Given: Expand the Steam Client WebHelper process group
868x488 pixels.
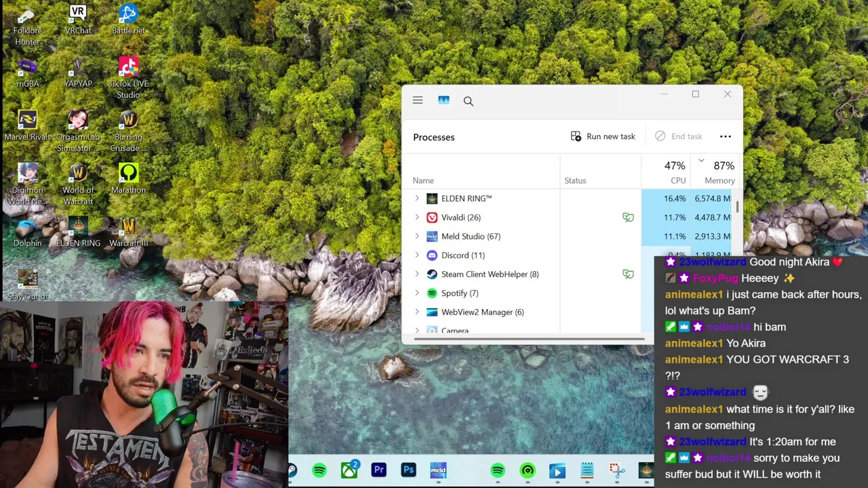Looking at the screenshot, I should [x=417, y=274].
